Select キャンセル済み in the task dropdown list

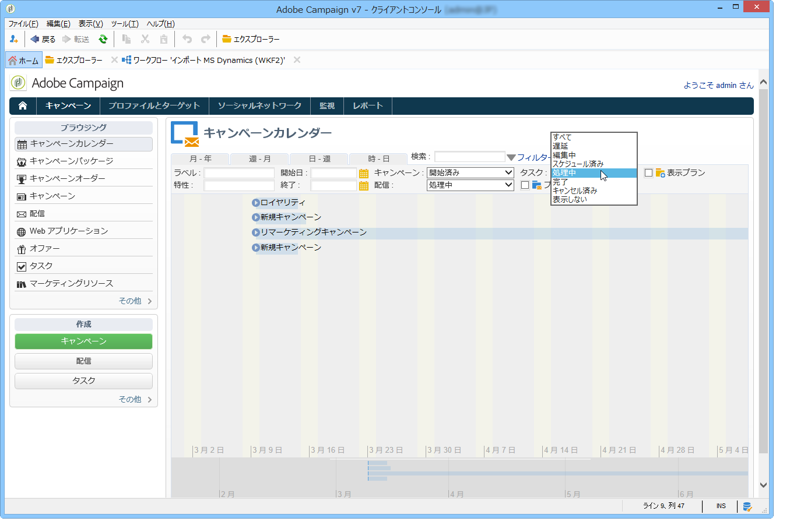coord(594,191)
